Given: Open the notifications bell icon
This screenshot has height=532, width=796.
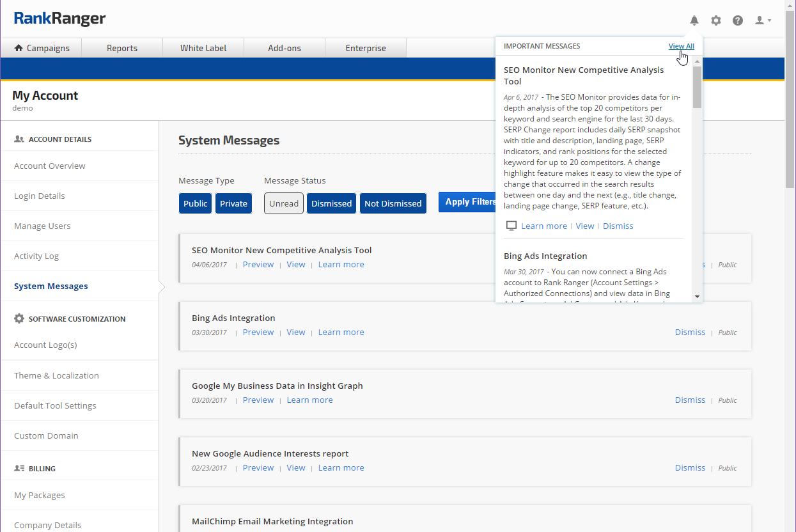Looking at the screenshot, I should click(x=694, y=20).
